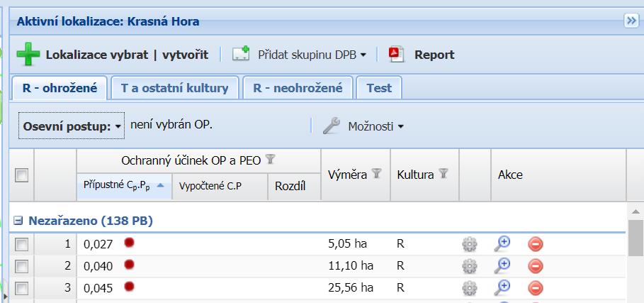Click the gear icon in row 1

pos(470,244)
